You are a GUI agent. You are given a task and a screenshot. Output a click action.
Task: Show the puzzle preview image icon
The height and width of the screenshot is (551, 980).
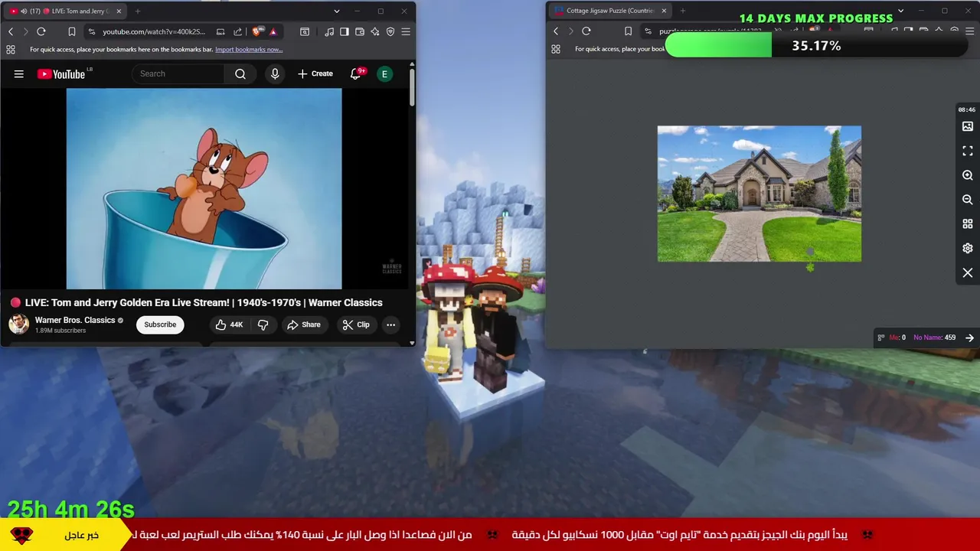pyautogui.click(x=968, y=126)
